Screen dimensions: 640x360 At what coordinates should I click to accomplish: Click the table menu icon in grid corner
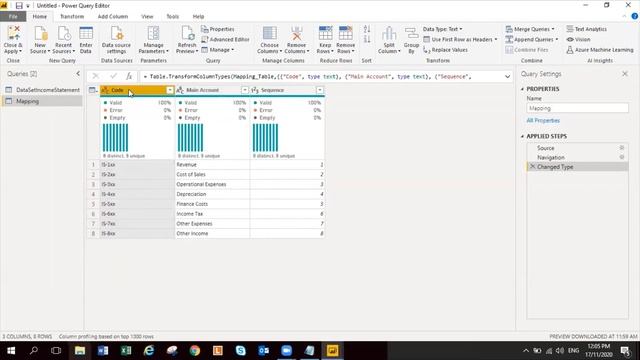[x=93, y=90]
